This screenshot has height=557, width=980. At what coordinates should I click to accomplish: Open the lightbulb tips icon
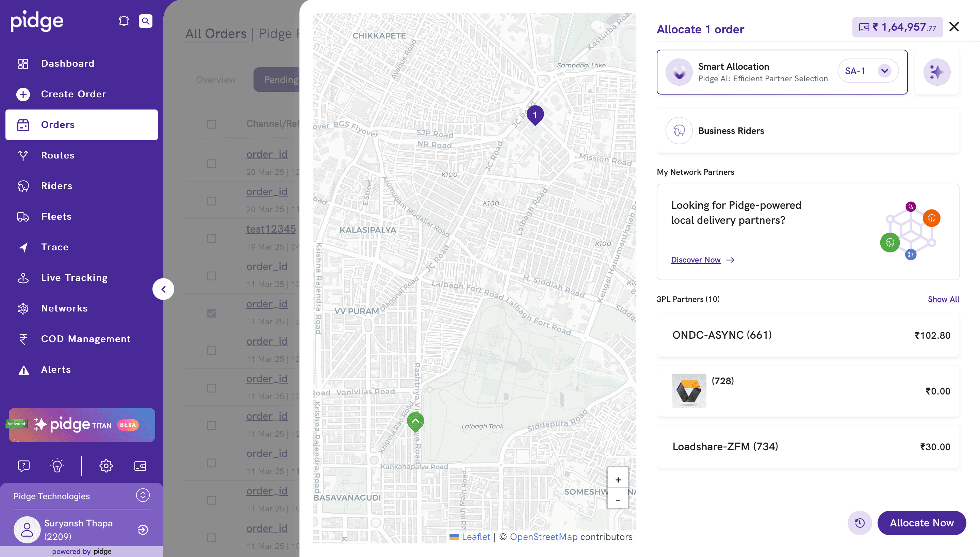click(57, 466)
